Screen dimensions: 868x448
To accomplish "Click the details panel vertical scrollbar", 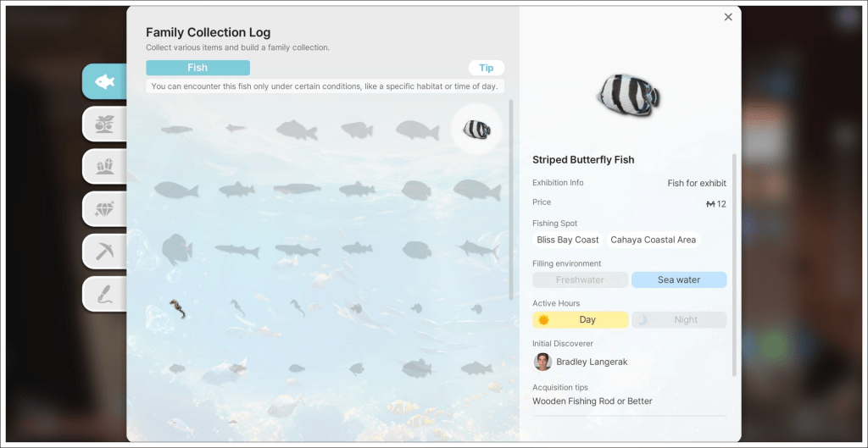I will point(734,263).
